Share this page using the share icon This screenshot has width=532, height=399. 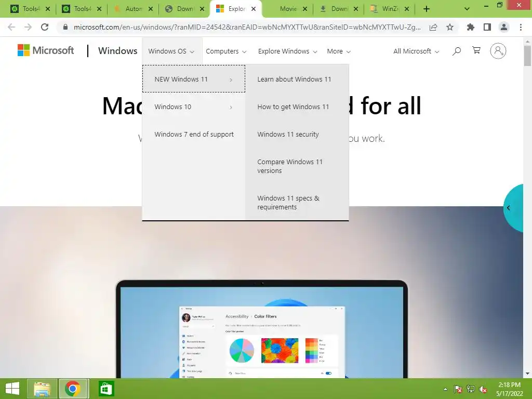[x=433, y=27]
